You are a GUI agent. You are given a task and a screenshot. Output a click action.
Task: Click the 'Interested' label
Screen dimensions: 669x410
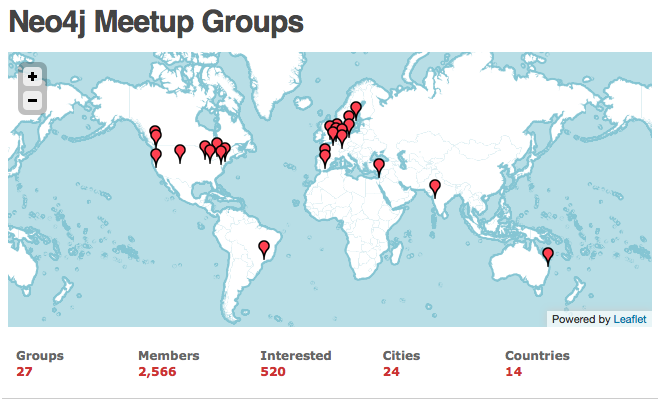[296, 355]
